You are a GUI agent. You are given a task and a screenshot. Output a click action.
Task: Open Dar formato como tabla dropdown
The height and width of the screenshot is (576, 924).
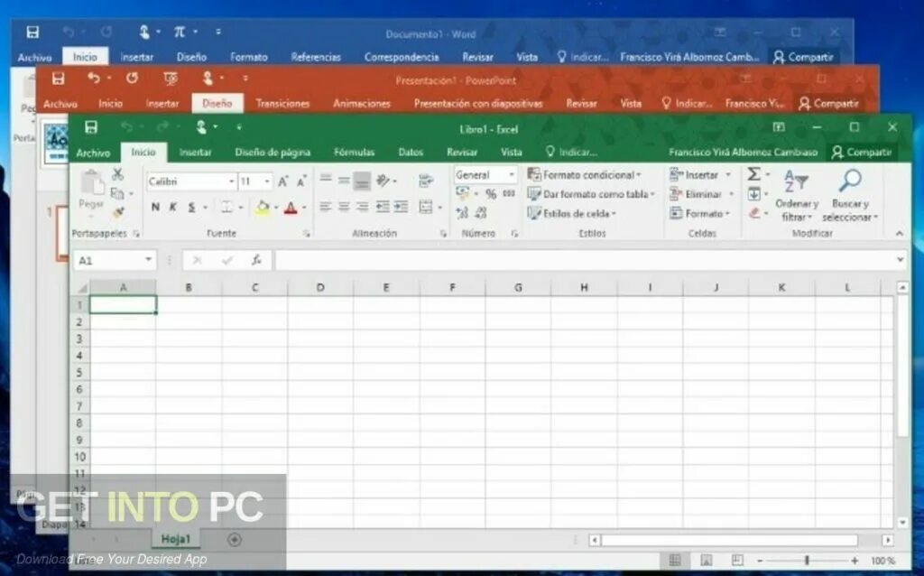tap(591, 194)
